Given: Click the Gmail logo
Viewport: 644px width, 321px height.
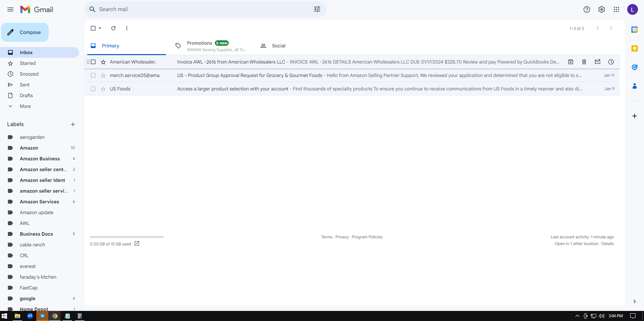Looking at the screenshot, I should [x=36, y=9].
